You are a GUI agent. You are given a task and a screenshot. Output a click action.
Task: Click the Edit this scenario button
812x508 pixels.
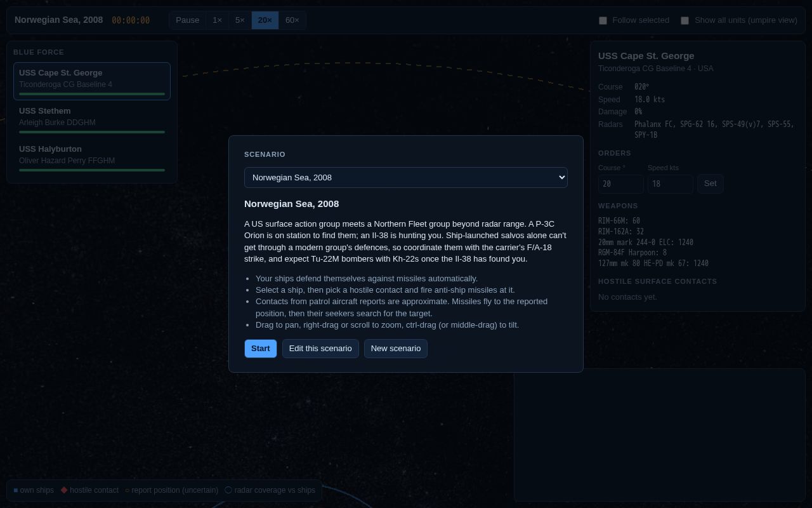320,349
